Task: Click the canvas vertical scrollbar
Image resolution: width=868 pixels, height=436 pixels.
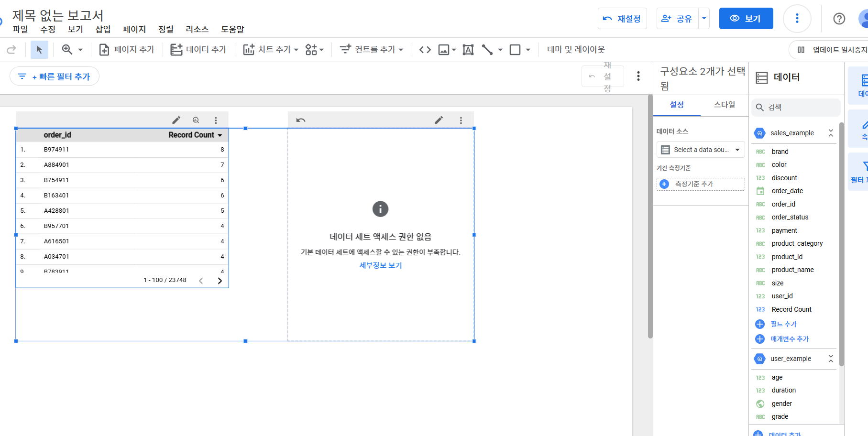Action: pyautogui.click(x=650, y=217)
